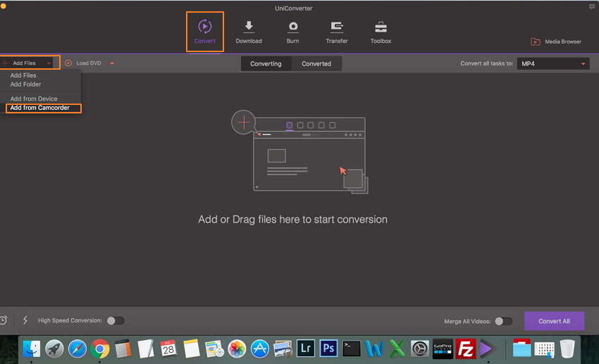This screenshot has height=364, width=599.
Task: Open the Burn section
Action: point(292,32)
